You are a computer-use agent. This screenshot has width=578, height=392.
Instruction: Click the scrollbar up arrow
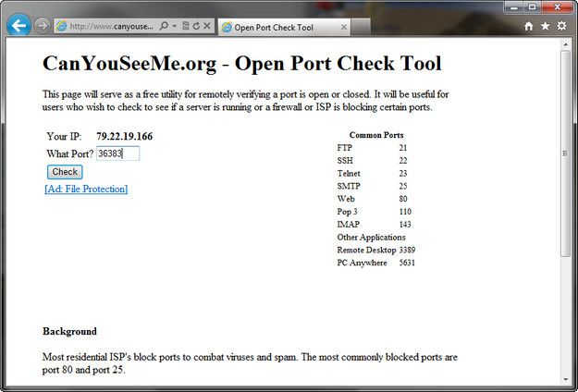tap(565, 44)
